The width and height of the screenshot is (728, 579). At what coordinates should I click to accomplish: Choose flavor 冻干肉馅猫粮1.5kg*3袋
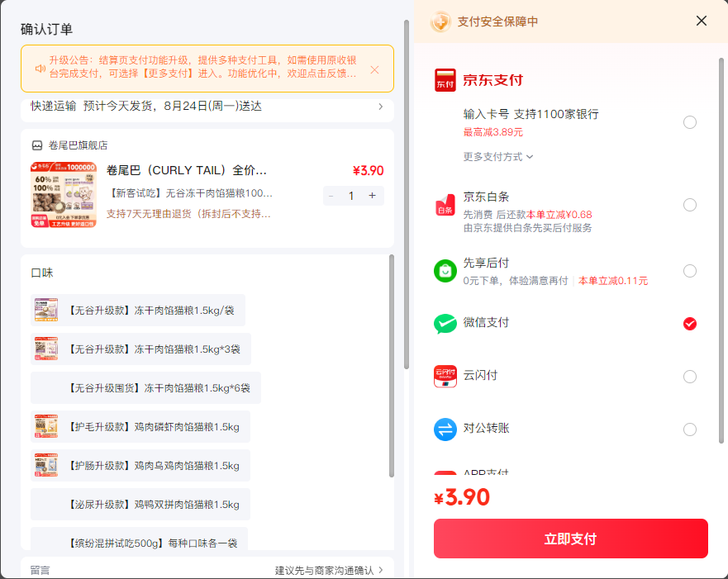[140, 349]
